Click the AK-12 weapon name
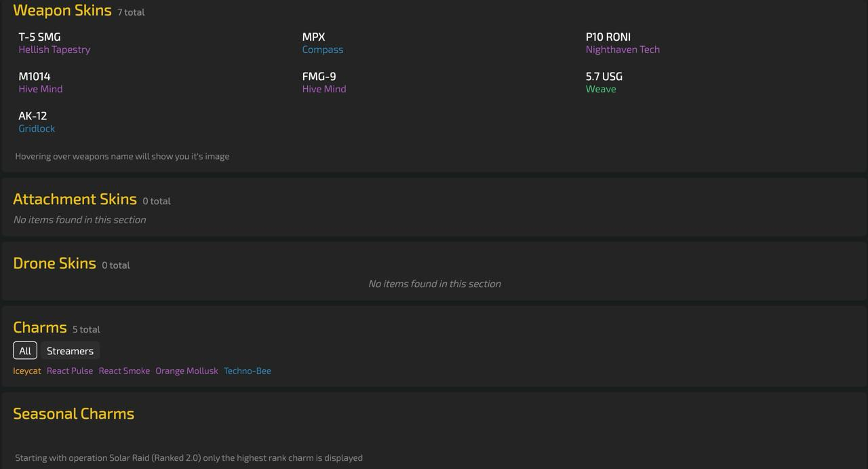Screen dimensions: 868x469 tap(33, 115)
